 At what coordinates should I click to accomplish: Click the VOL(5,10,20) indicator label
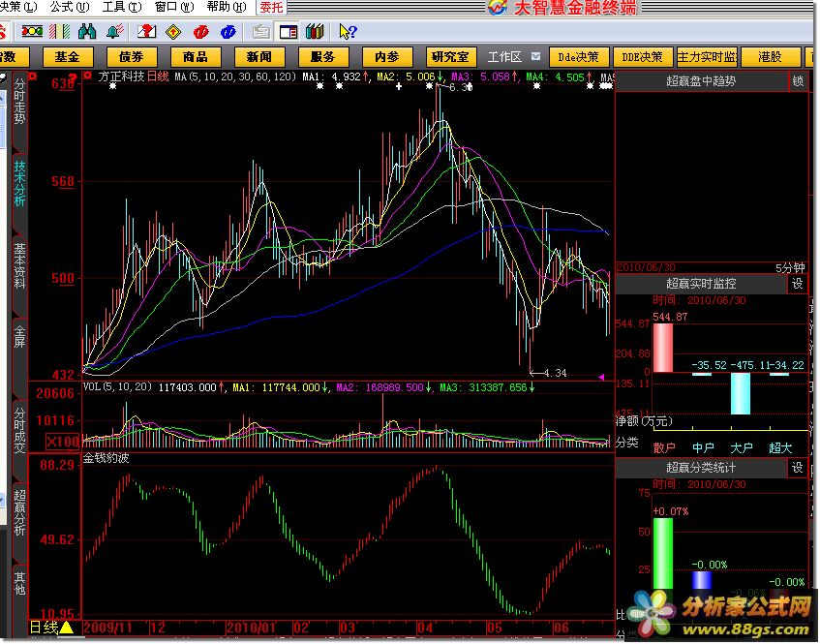[118, 387]
